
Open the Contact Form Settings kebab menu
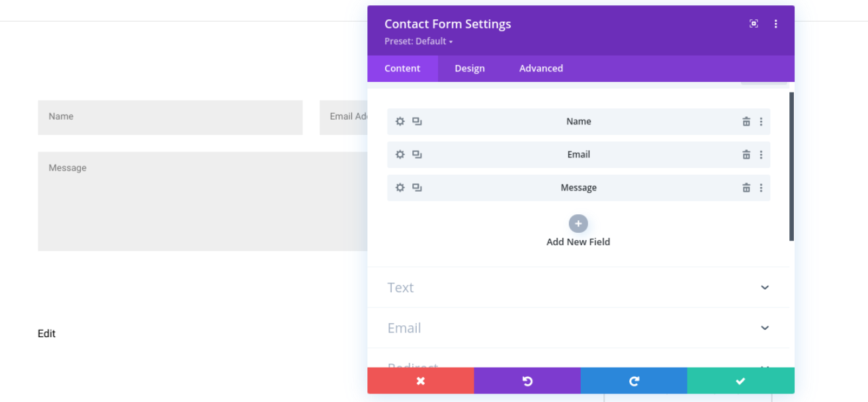click(775, 23)
